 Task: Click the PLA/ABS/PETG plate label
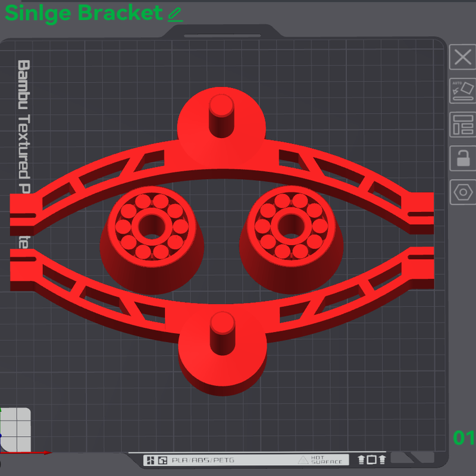point(203,460)
